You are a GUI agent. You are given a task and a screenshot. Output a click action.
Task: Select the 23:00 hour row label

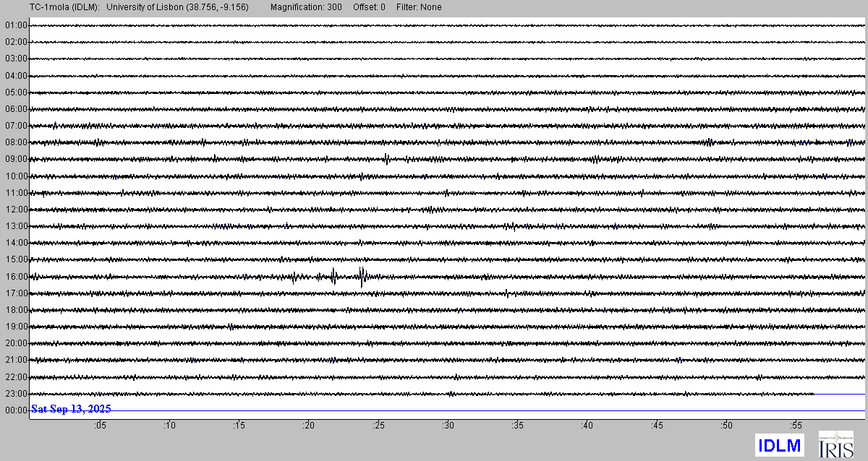click(x=15, y=394)
